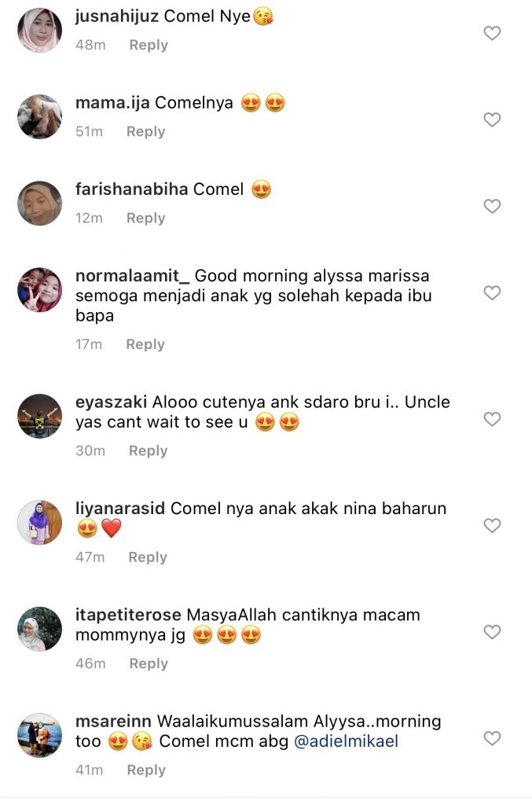Like farishanabiha's Comel comment

tap(492, 207)
